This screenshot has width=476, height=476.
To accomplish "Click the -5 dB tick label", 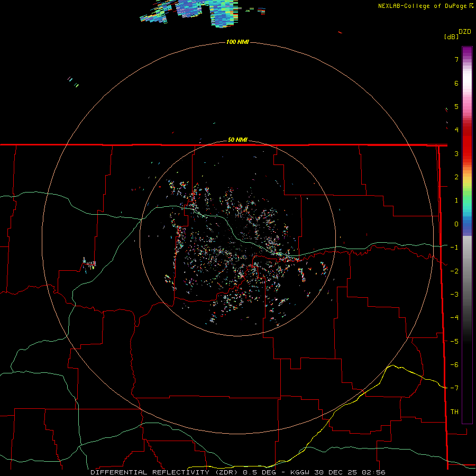I will (454, 342).
